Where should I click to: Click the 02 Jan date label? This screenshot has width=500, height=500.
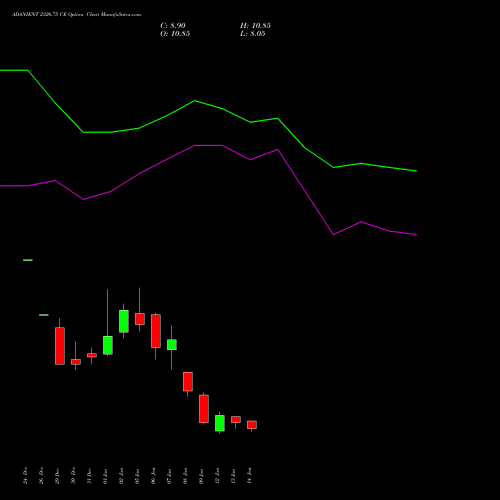pos(121,476)
